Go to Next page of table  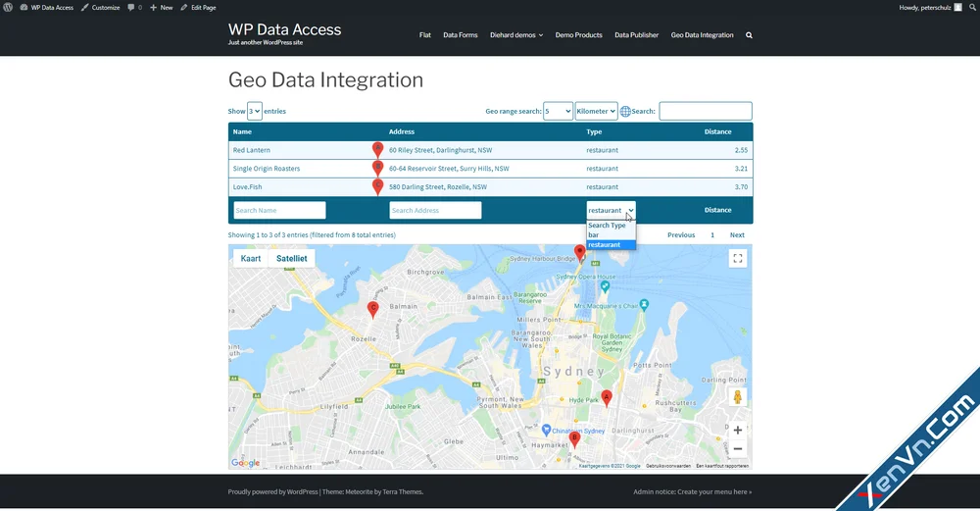(737, 235)
